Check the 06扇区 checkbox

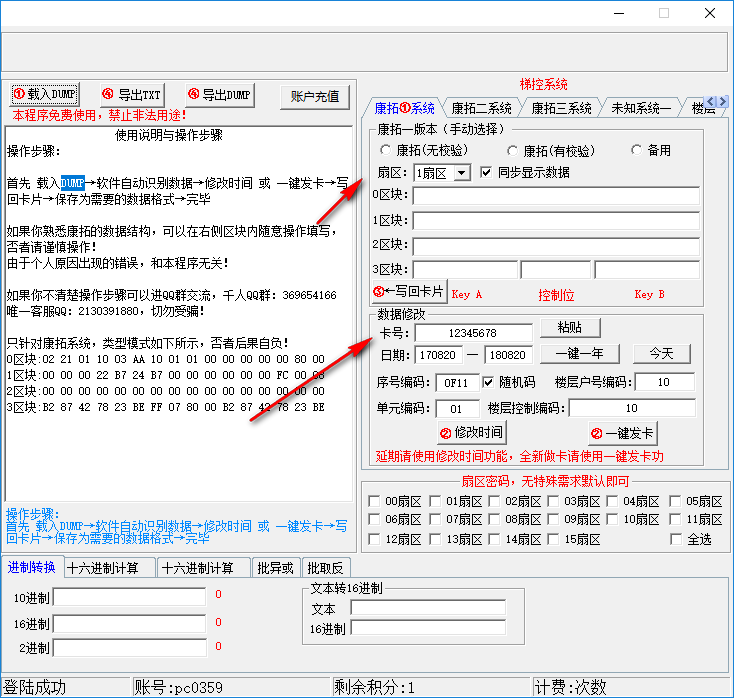point(374,520)
